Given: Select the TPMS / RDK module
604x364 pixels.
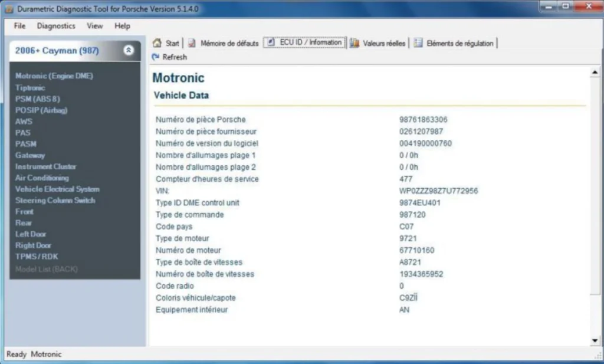Looking at the screenshot, I should click(37, 257).
